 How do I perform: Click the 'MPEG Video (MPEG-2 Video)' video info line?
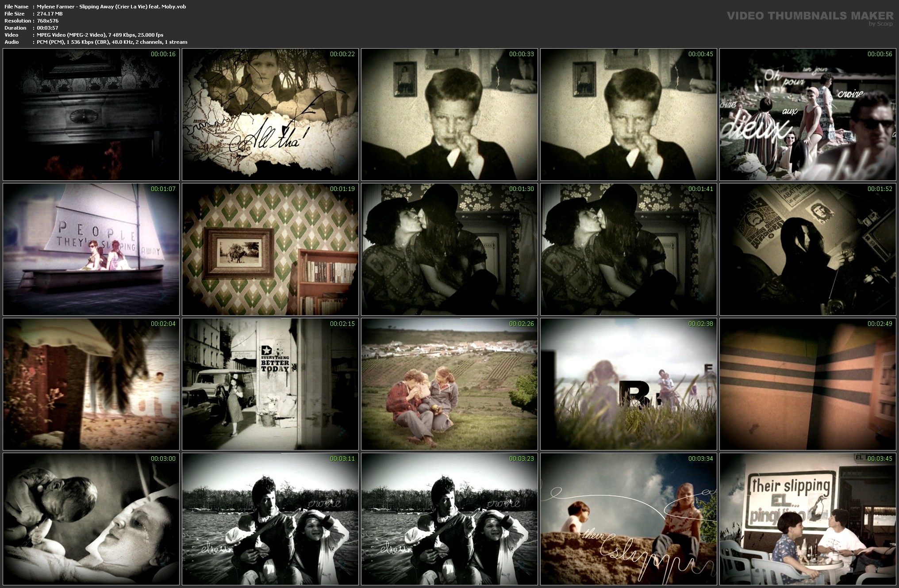tap(100, 35)
